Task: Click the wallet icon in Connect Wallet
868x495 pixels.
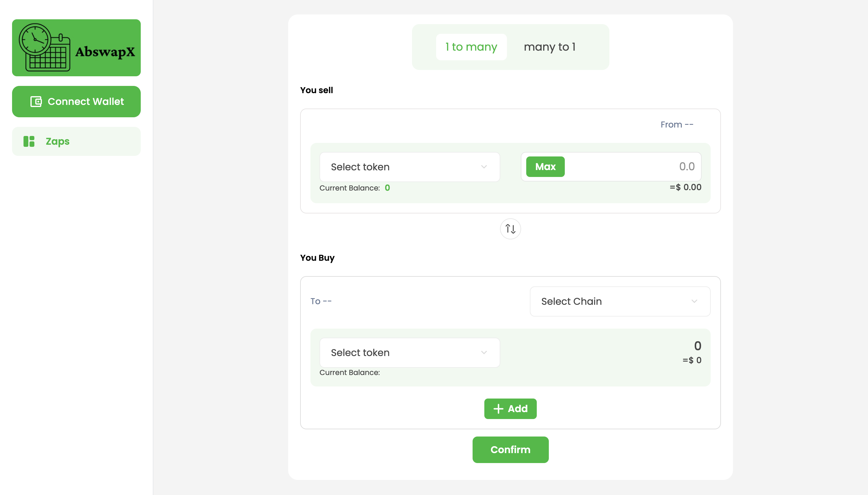Action: point(36,102)
